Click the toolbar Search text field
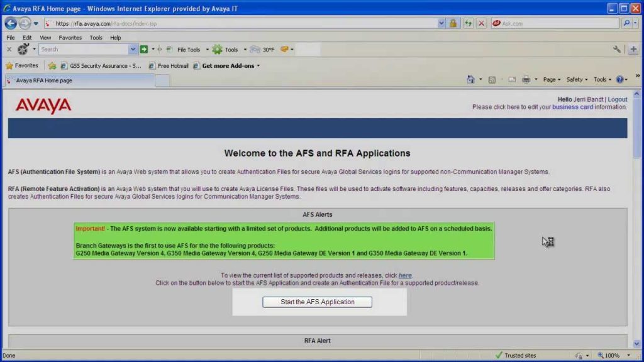Viewport: 644px width, 362px height. pos(84,49)
